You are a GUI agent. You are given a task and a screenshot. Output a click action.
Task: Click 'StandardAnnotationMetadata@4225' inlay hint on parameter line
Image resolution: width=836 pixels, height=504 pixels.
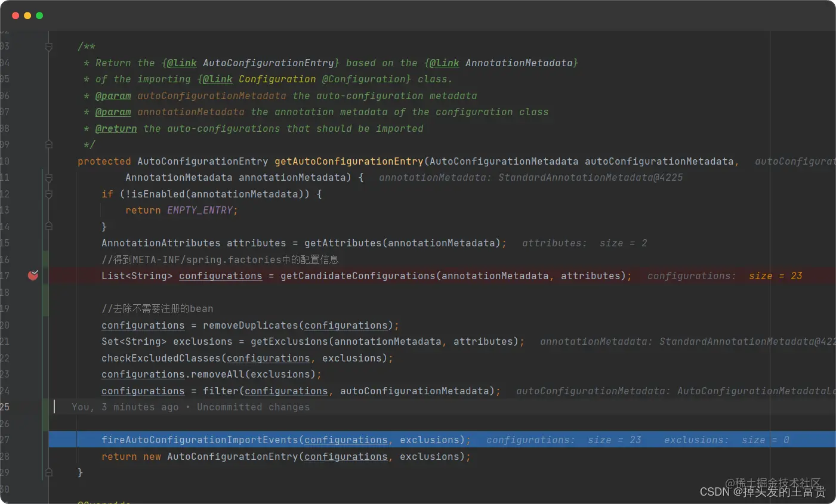pos(590,178)
